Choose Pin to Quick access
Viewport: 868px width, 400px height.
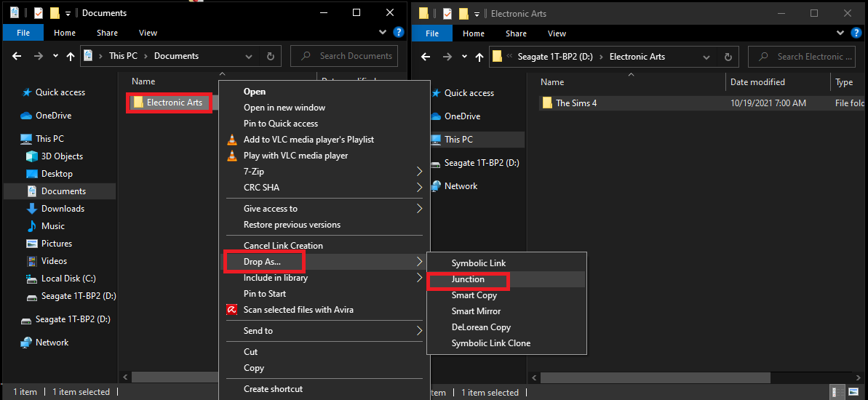click(281, 124)
